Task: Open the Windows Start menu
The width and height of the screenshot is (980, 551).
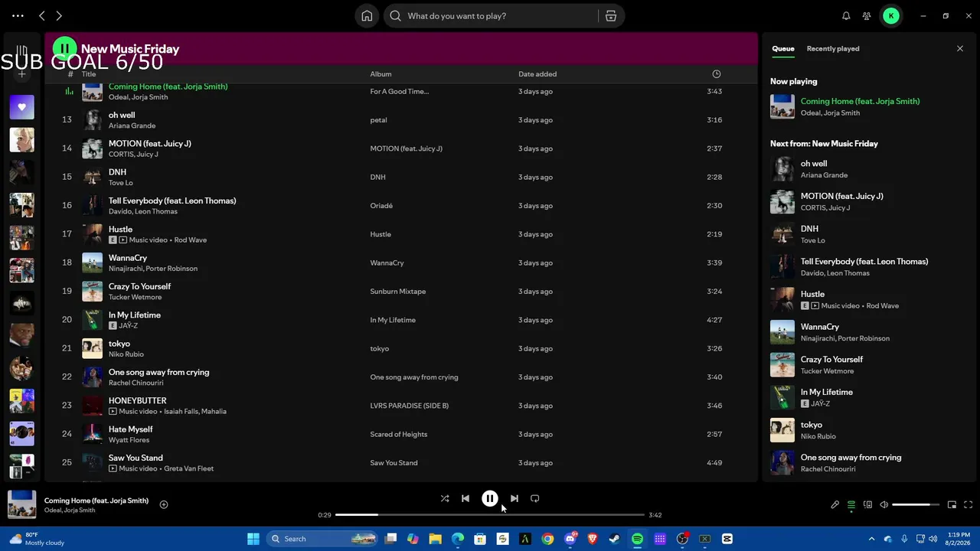Action: point(253,539)
